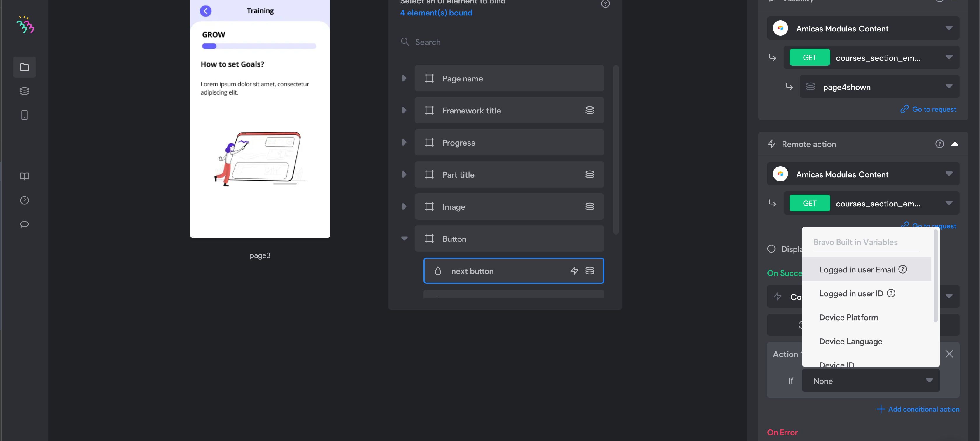
Task: Click the data binding icon on Framework title
Action: point(589,110)
